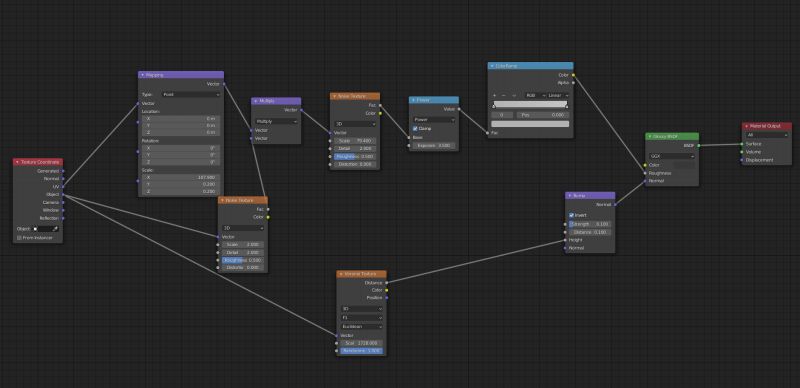The width and height of the screenshot is (800, 388).
Task: Collapse the Multiply vector math node arrow
Action: point(255,101)
